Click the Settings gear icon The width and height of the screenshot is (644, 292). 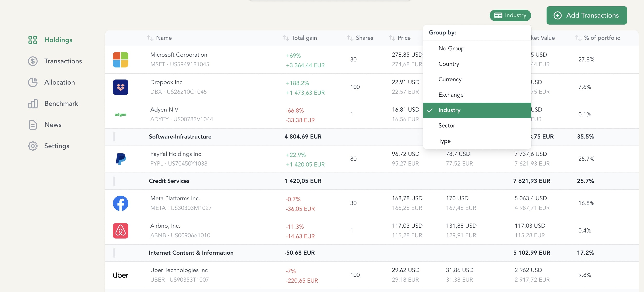[33, 146]
